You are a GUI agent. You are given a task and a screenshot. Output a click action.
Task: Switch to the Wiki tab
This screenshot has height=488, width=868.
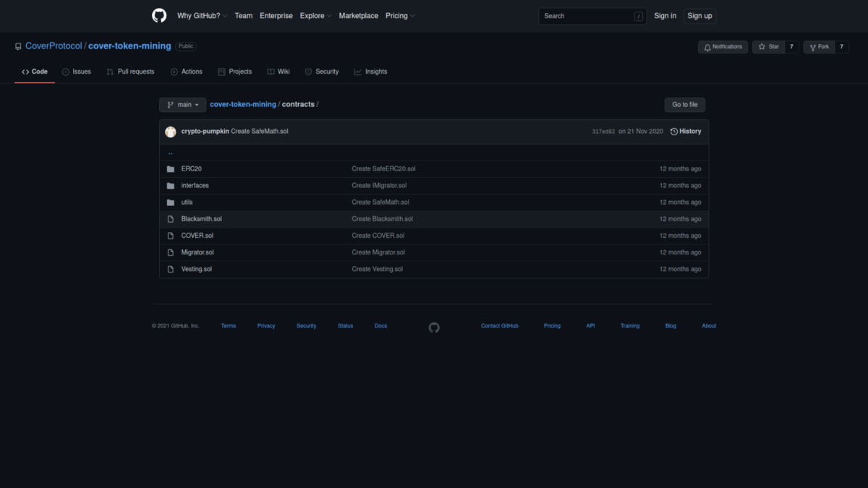click(x=278, y=72)
